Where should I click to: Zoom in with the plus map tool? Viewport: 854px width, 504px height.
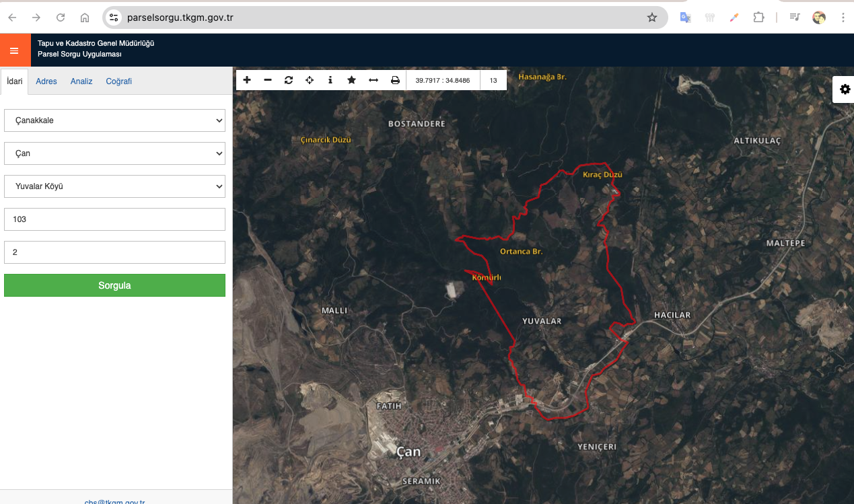pyautogui.click(x=247, y=80)
